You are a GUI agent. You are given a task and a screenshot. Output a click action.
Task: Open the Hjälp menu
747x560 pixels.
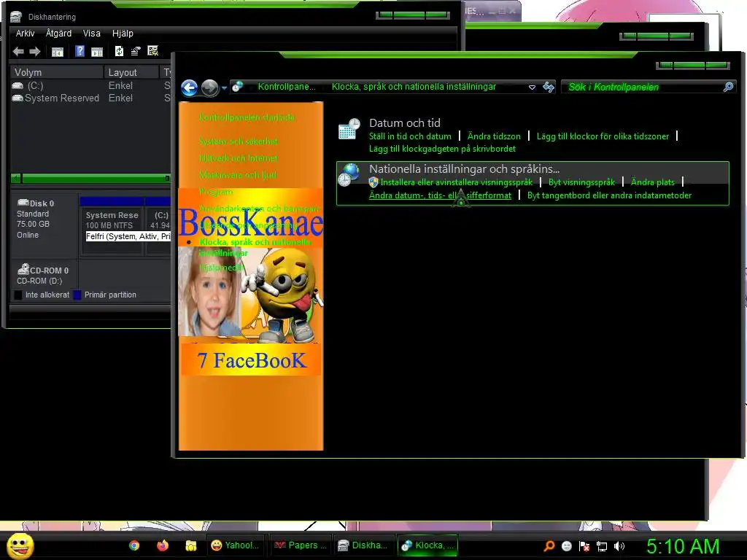(x=123, y=34)
